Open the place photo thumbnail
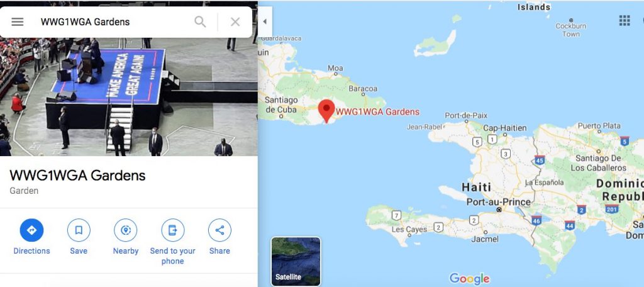The height and width of the screenshot is (287, 644). coord(128,97)
